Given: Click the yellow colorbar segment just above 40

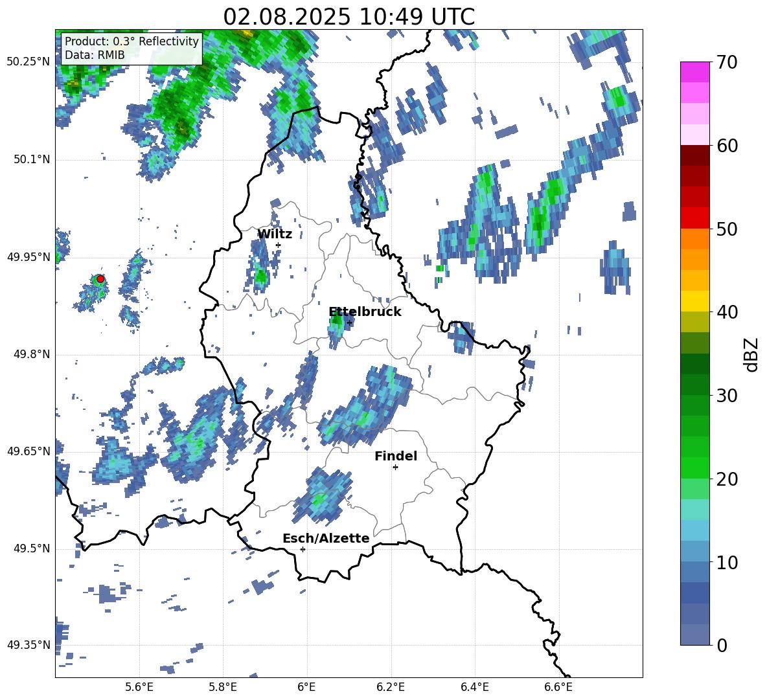Looking at the screenshot, I should (x=694, y=301).
